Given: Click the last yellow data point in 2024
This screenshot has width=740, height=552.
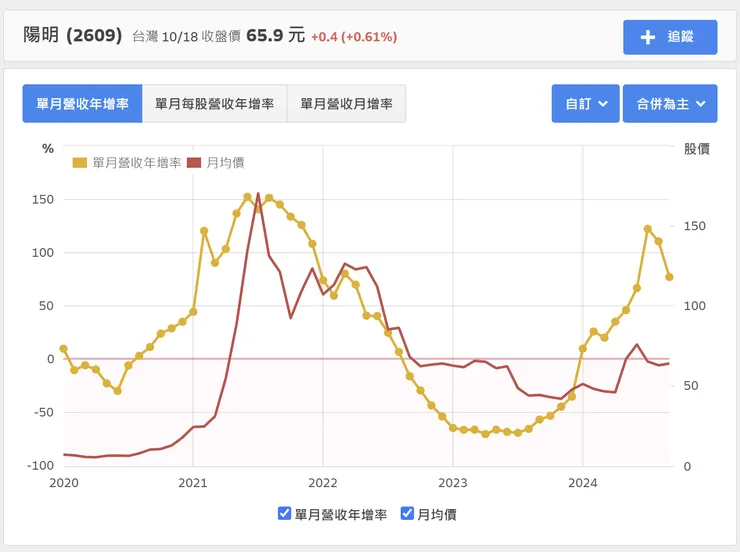Looking at the screenshot, I should tap(669, 277).
